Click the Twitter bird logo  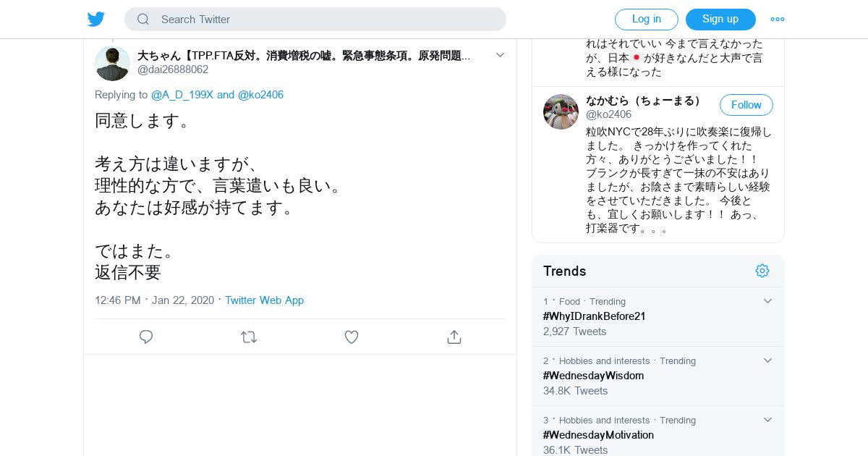pos(96,20)
